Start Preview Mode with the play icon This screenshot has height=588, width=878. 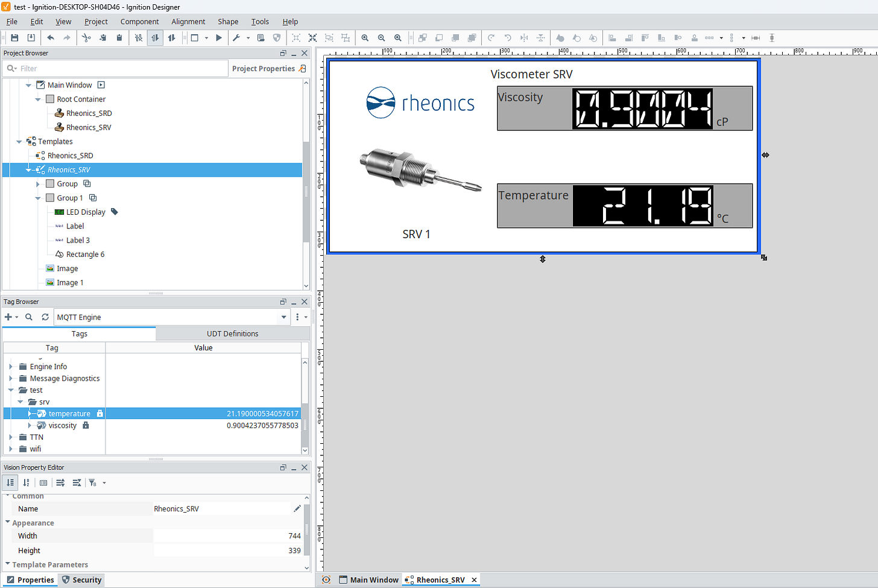219,37
